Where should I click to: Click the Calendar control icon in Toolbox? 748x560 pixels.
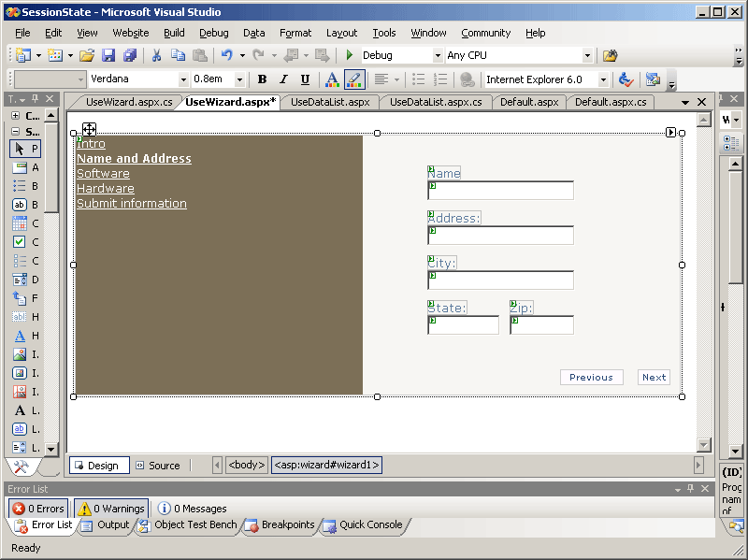[20, 223]
